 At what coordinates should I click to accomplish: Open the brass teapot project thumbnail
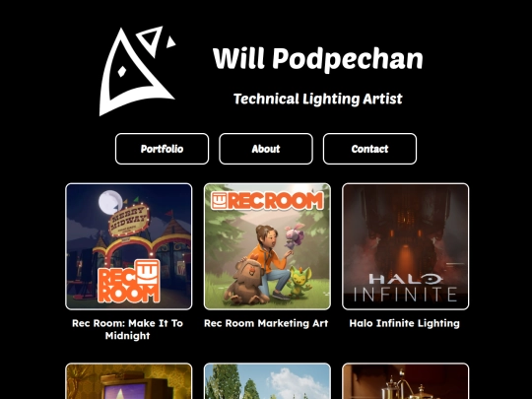click(x=406, y=381)
